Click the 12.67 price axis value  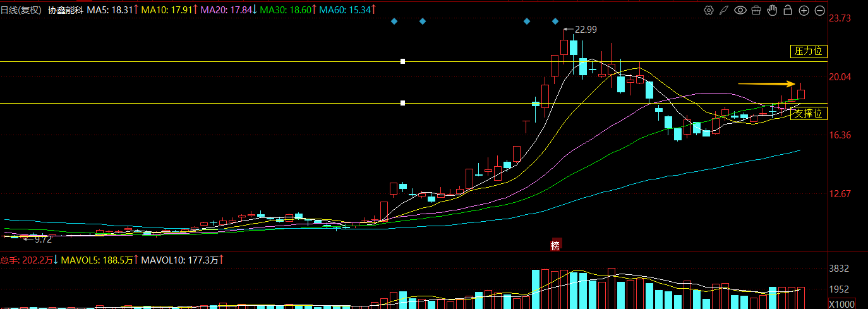(840, 194)
